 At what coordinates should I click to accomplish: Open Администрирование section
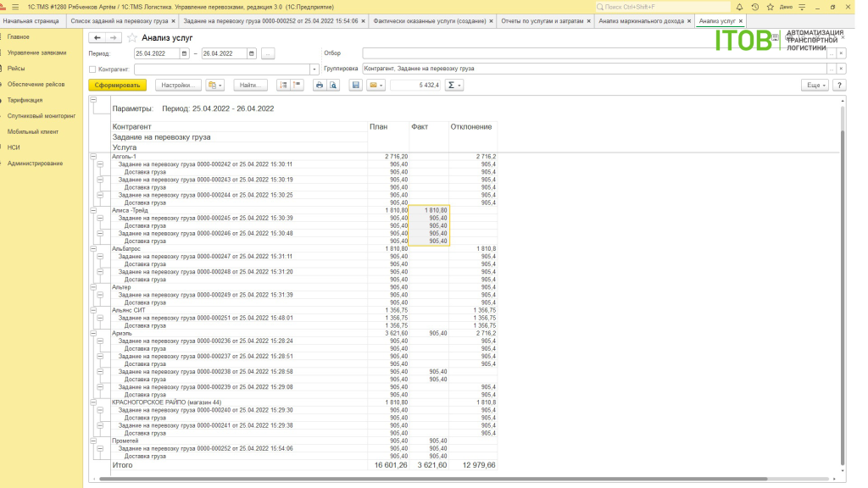(x=35, y=164)
